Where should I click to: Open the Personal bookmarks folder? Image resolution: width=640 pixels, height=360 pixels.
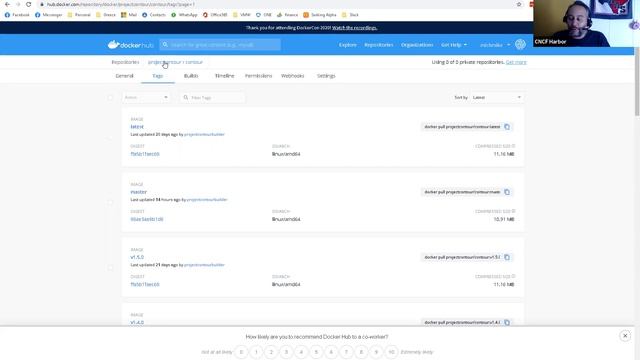pos(79,15)
